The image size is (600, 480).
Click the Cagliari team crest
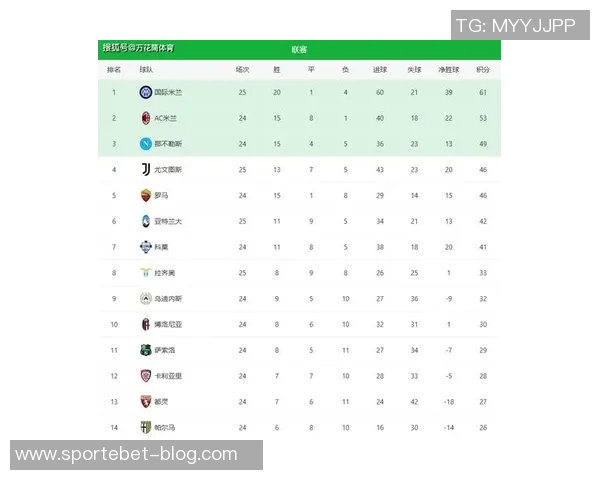coord(145,376)
